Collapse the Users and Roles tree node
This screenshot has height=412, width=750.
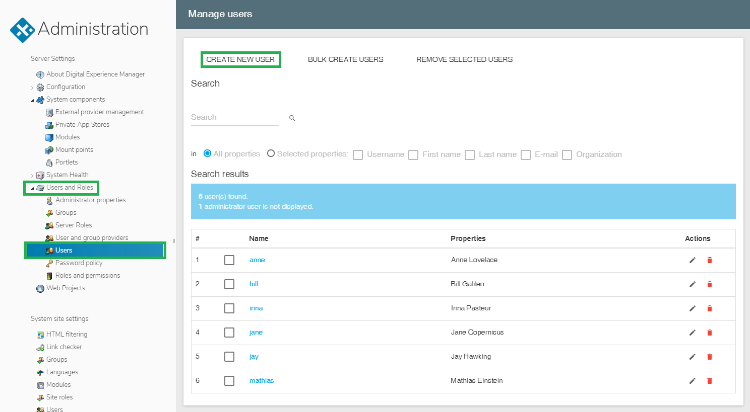tap(32, 189)
